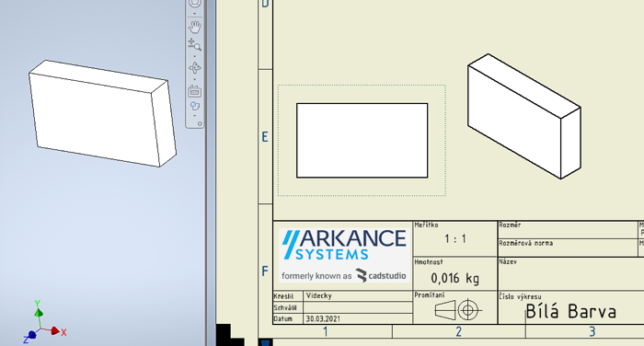Select the Bílá Barva drawing number text

click(x=571, y=311)
